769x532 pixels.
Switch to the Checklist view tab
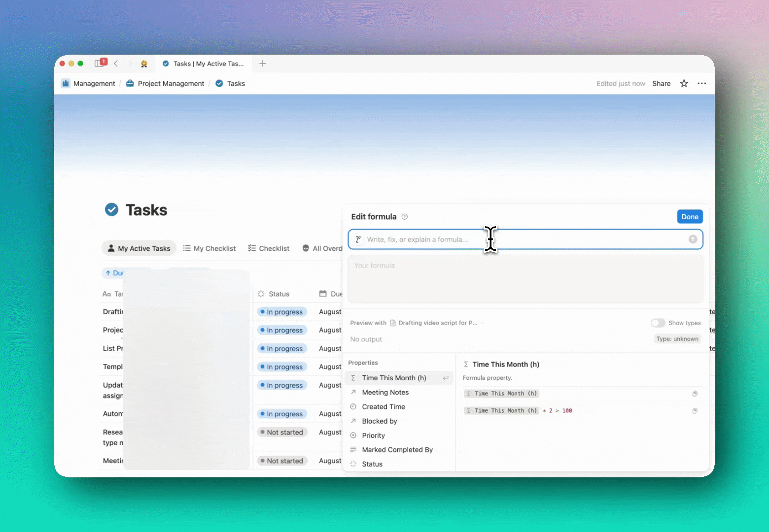269,249
